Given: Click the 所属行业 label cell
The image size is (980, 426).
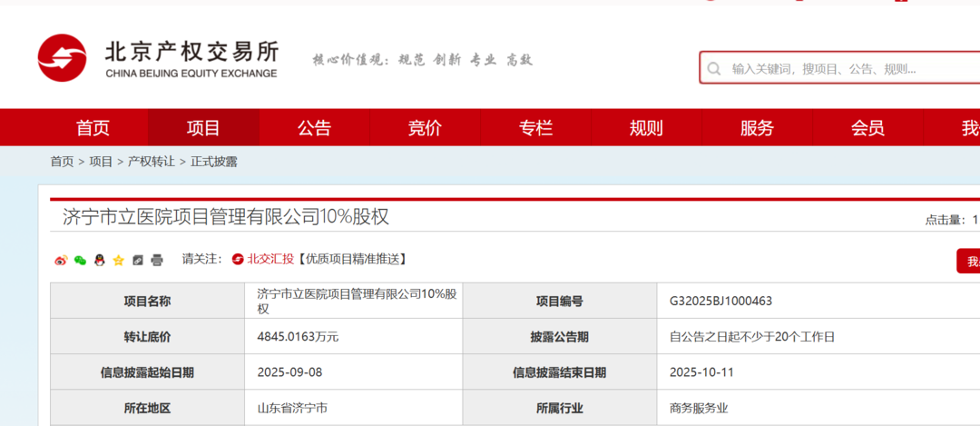Looking at the screenshot, I should click(559, 408).
